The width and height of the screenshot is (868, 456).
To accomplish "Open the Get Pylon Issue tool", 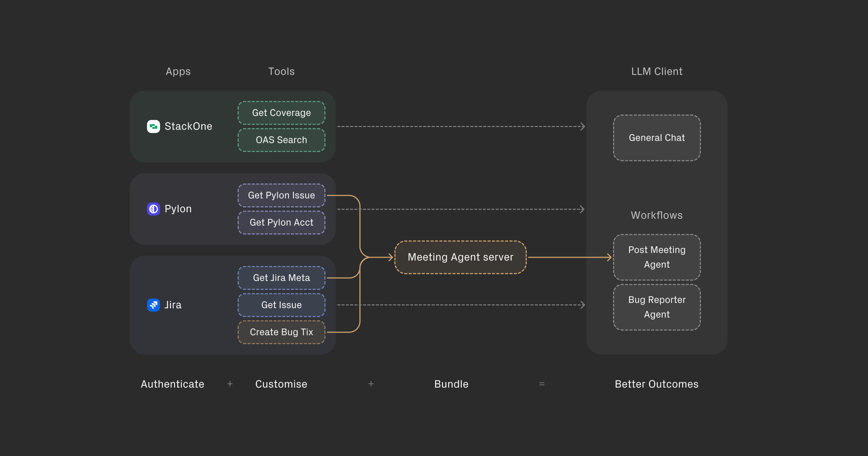I will click(281, 195).
